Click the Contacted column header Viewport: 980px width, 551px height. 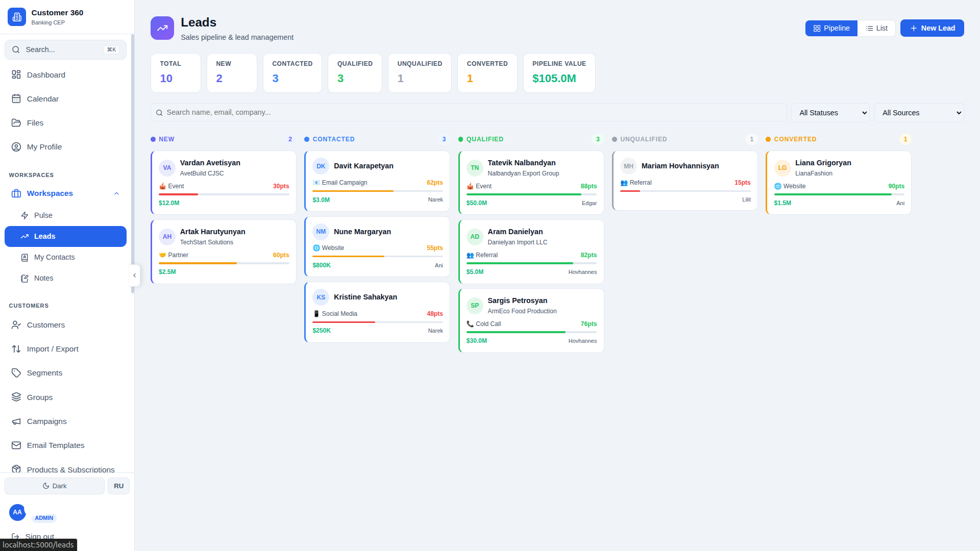click(377, 139)
